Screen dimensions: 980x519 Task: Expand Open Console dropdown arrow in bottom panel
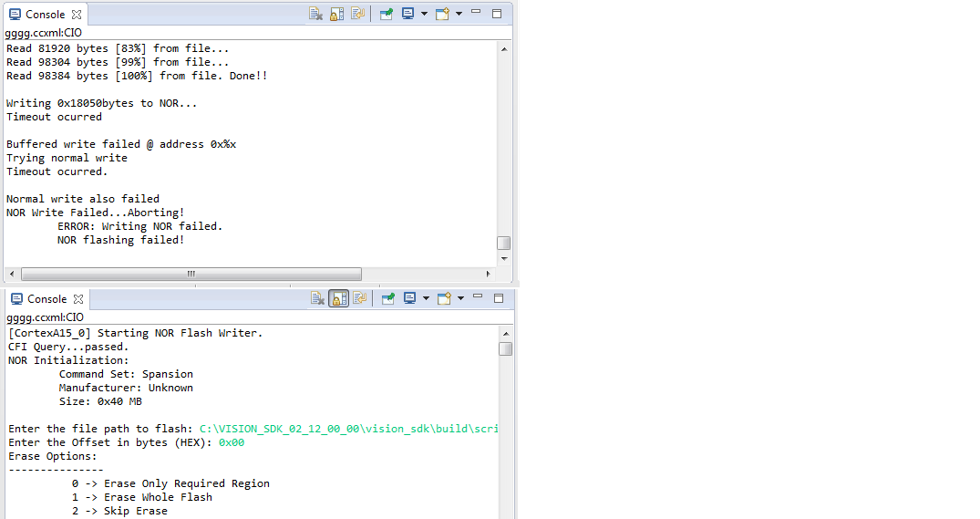pyautogui.click(x=460, y=298)
